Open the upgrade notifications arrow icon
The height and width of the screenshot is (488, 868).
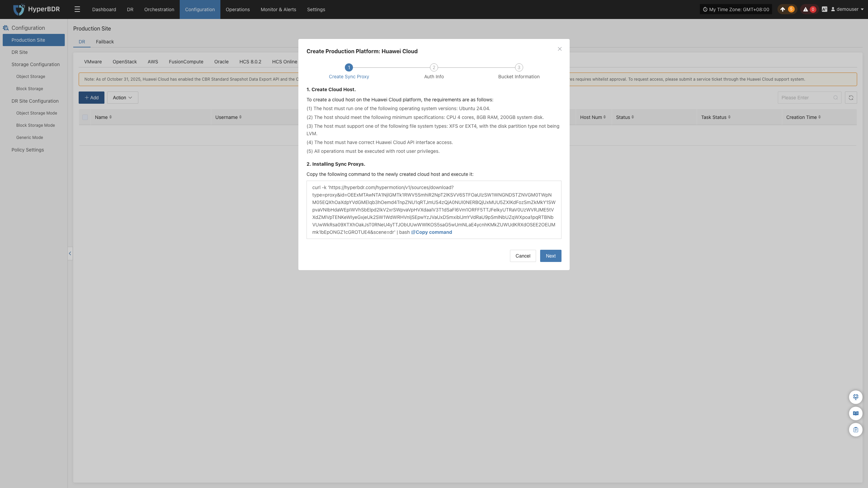pos(783,9)
